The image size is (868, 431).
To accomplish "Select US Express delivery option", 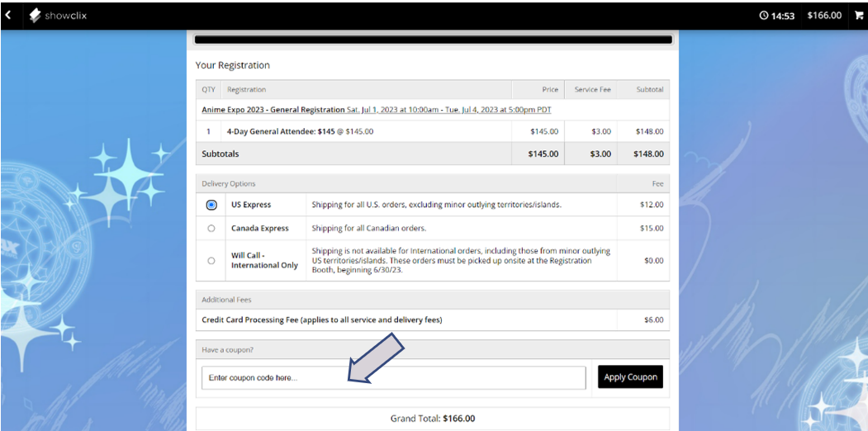I will pos(211,205).
